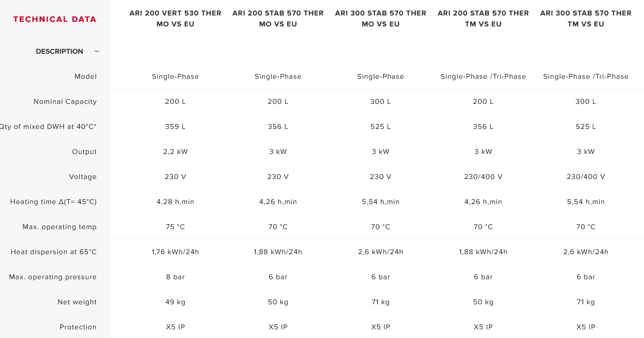Click the Nominal Capacity row label
Image resolution: width=644 pixels, height=338 pixels.
[65, 102]
